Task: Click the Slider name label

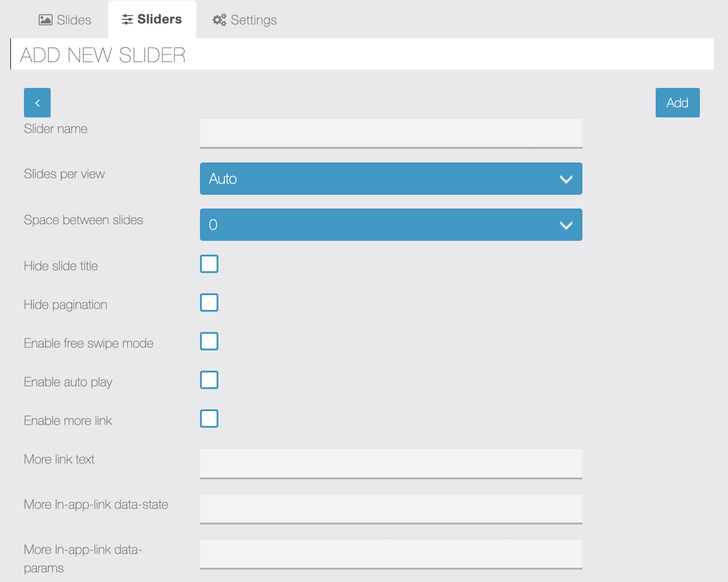Action: point(56,128)
